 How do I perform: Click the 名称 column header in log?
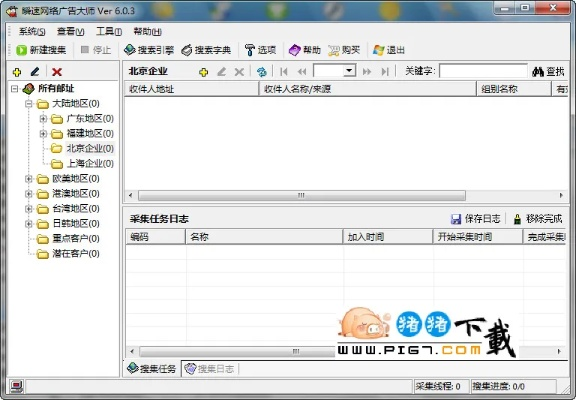coord(264,237)
